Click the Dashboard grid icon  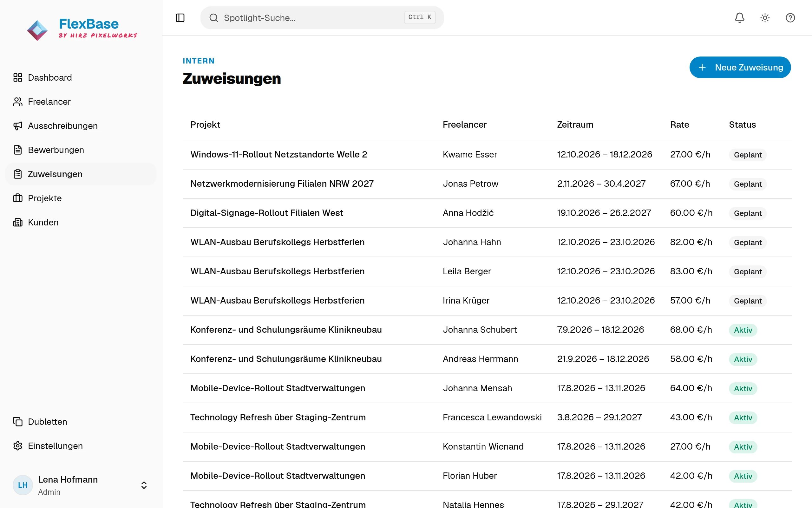(17, 77)
